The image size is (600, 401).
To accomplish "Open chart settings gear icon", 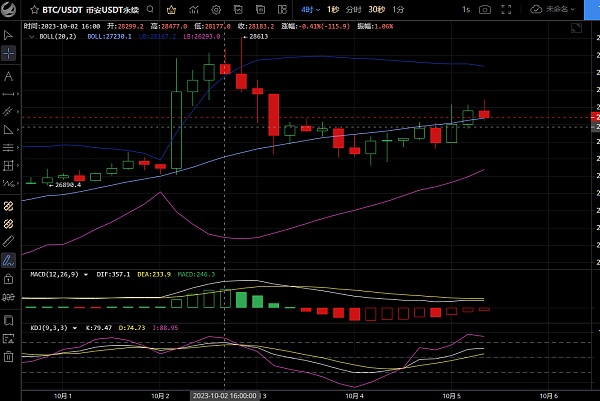I will tap(216, 10).
